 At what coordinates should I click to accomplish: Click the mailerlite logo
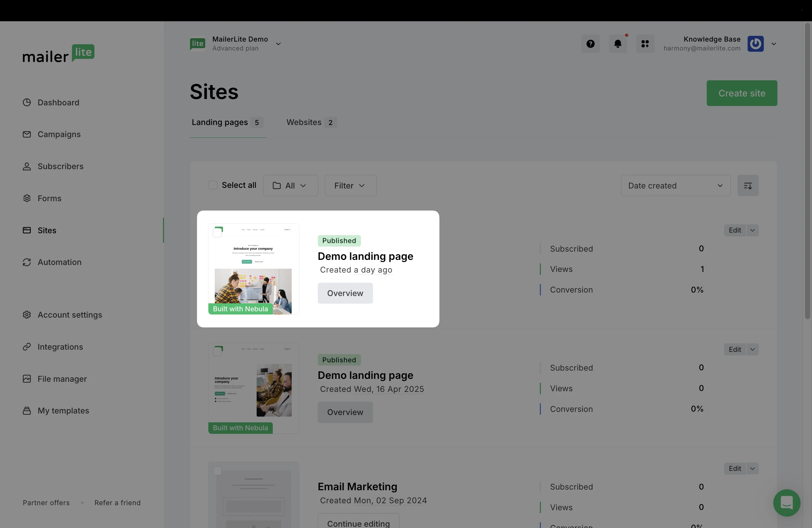pyautogui.click(x=58, y=54)
